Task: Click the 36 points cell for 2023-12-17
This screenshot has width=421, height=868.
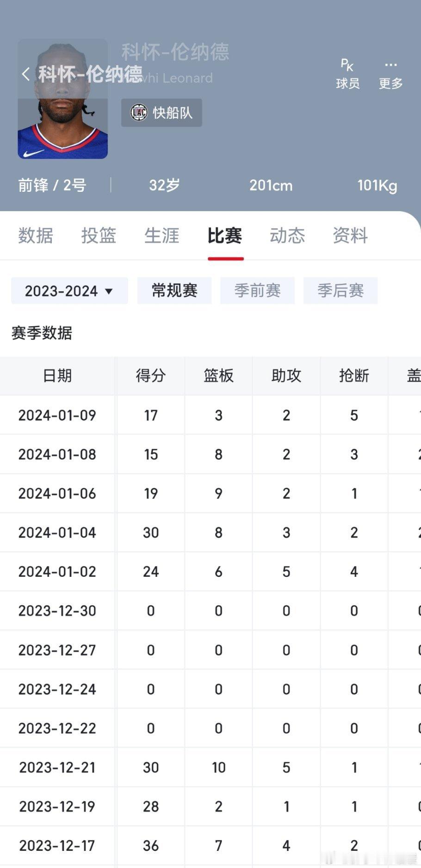Action: [151, 845]
